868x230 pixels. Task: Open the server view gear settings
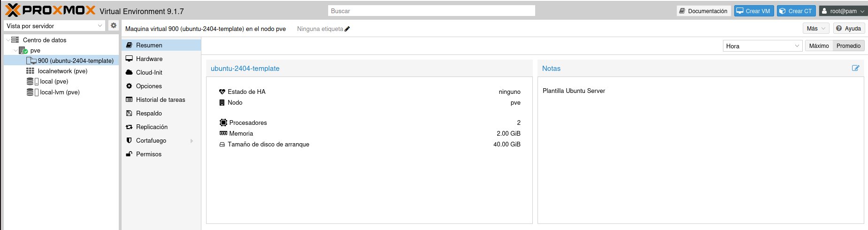pos(113,26)
